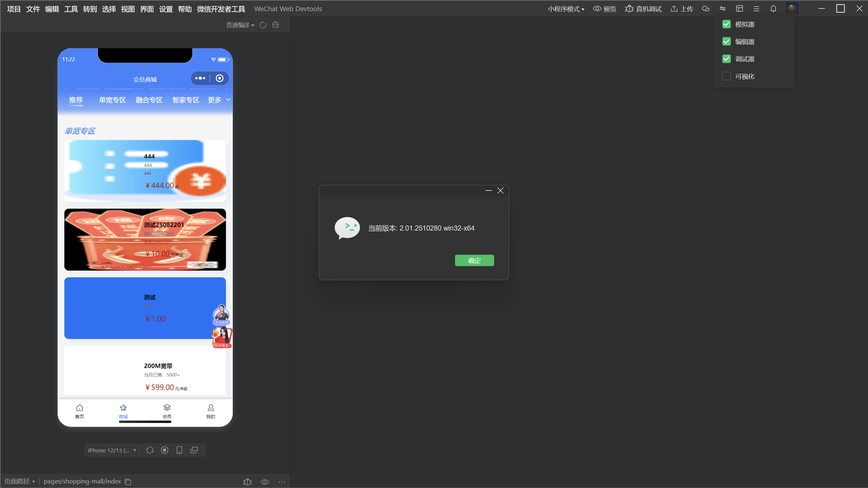Enable the 可视化 checkbox
Screen dimensions: 868x488
727,77
